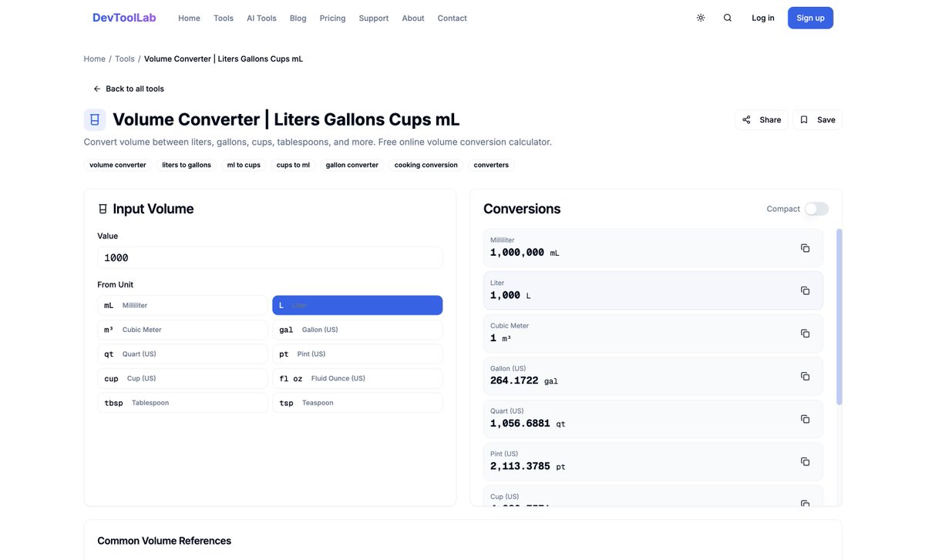The height and width of the screenshot is (560, 925).
Task: Copy the Gallon (US) conversion value
Action: click(x=805, y=376)
